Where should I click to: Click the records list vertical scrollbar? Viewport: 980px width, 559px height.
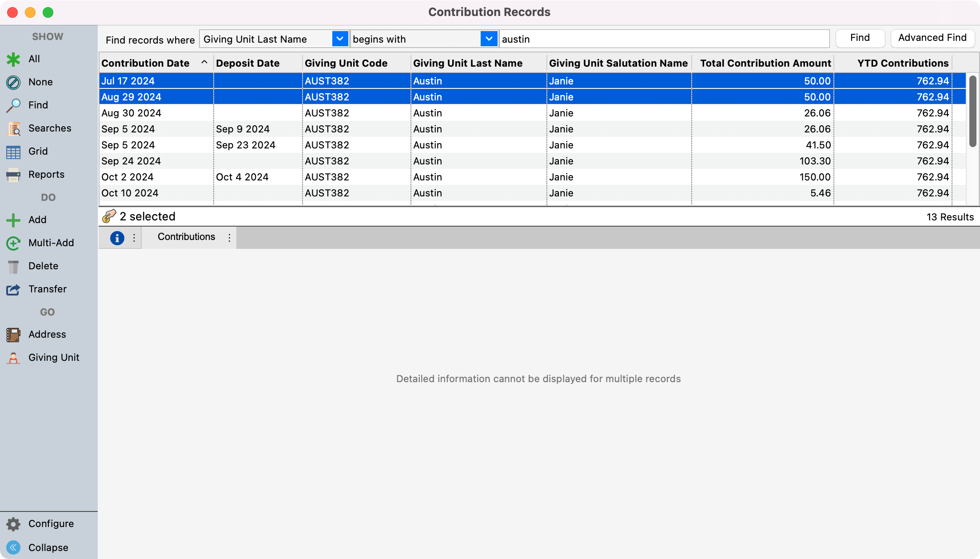pyautogui.click(x=972, y=111)
